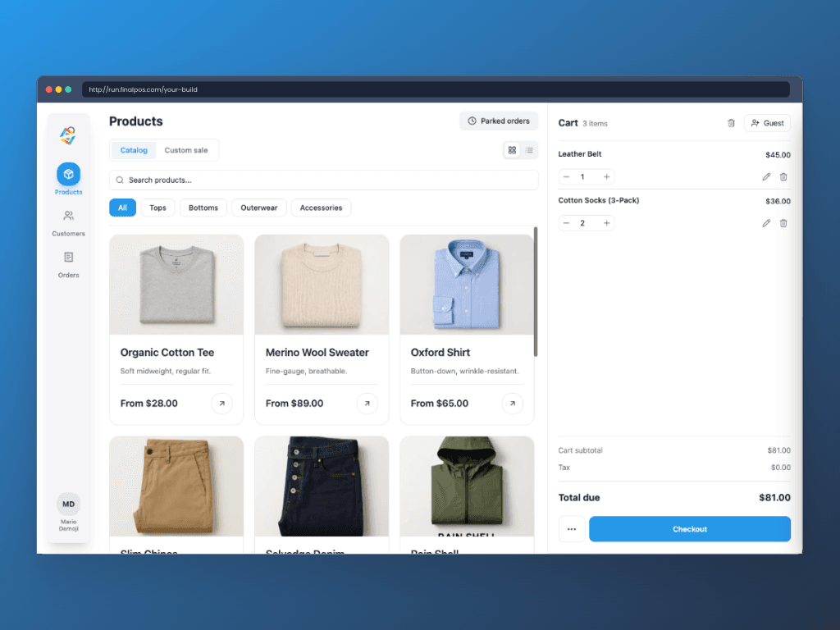This screenshot has height=630, width=840.
Task: Open Oxford Shirt details arrow
Action: pyautogui.click(x=513, y=404)
